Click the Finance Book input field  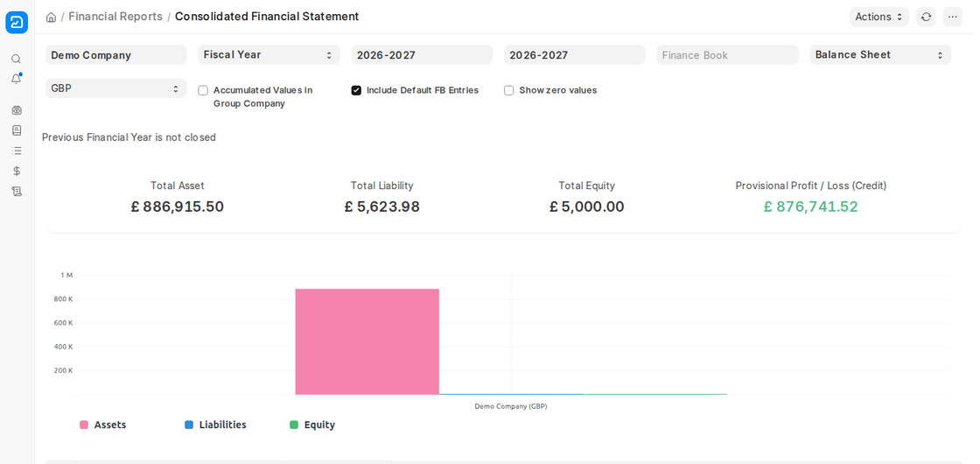click(x=727, y=54)
